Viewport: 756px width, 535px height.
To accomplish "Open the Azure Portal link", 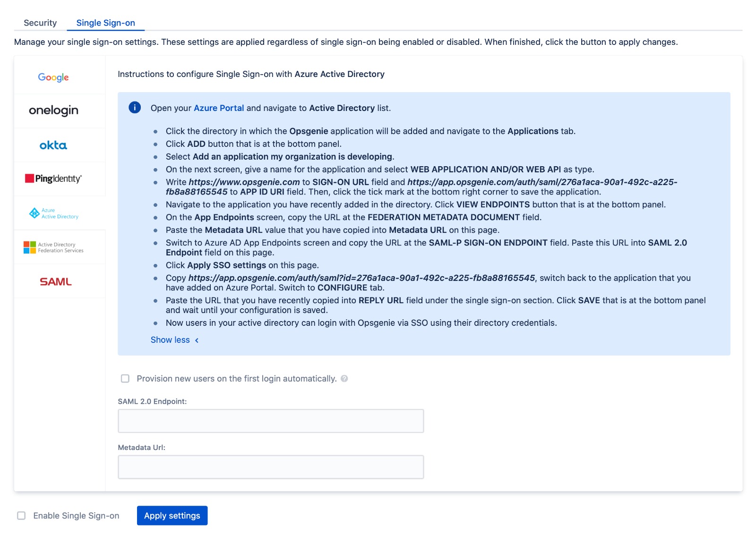I will point(219,108).
